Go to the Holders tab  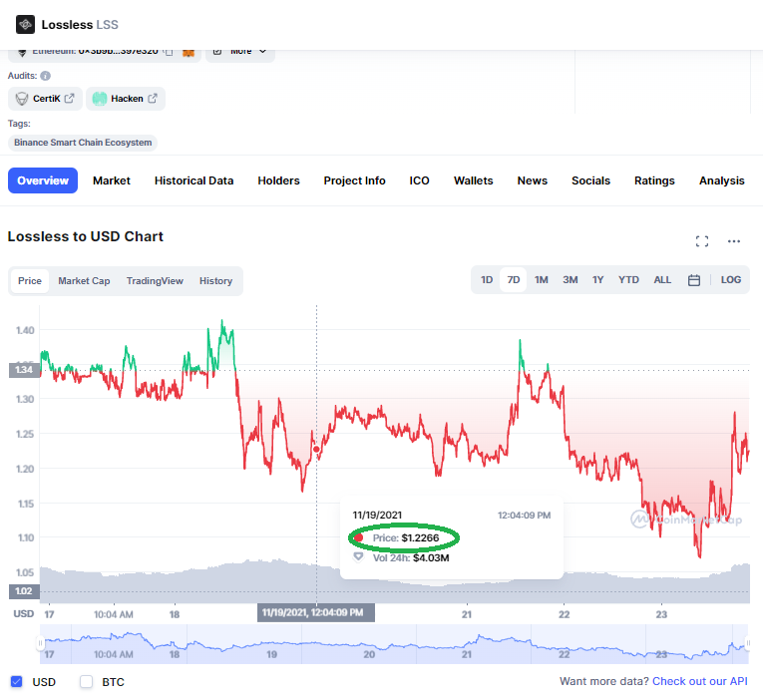tap(279, 180)
